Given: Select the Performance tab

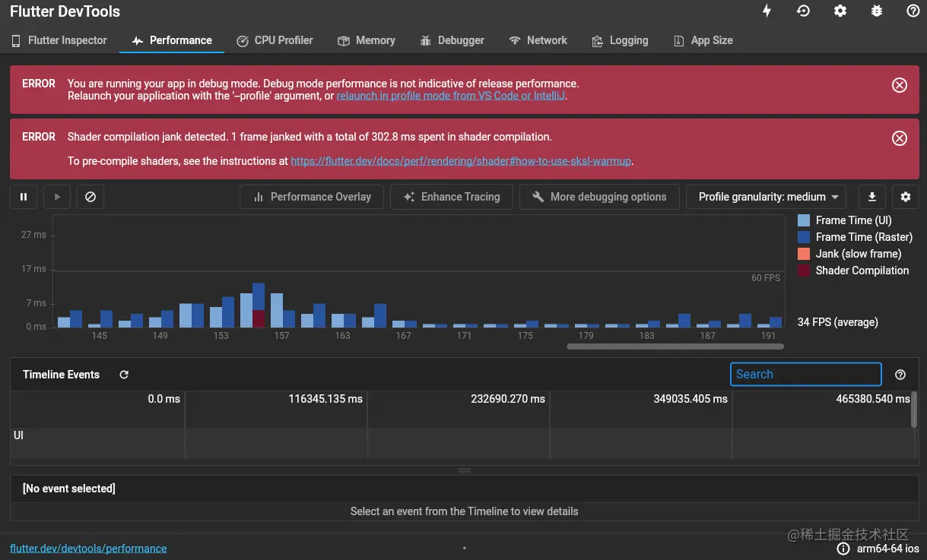Looking at the screenshot, I should [x=172, y=40].
